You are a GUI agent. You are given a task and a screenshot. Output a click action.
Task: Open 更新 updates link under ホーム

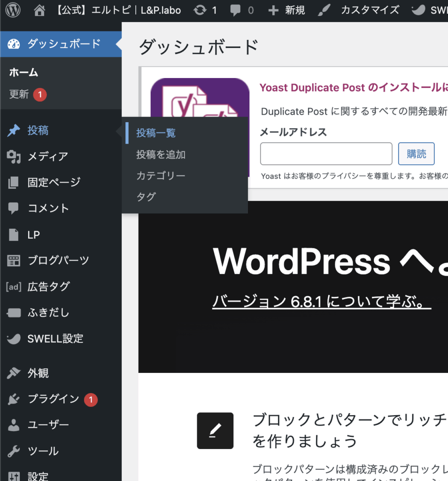(x=19, y=94)
